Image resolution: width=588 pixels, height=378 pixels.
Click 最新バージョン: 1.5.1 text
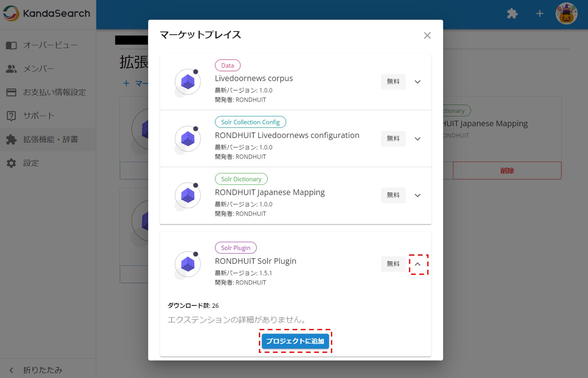click(244, 273)
